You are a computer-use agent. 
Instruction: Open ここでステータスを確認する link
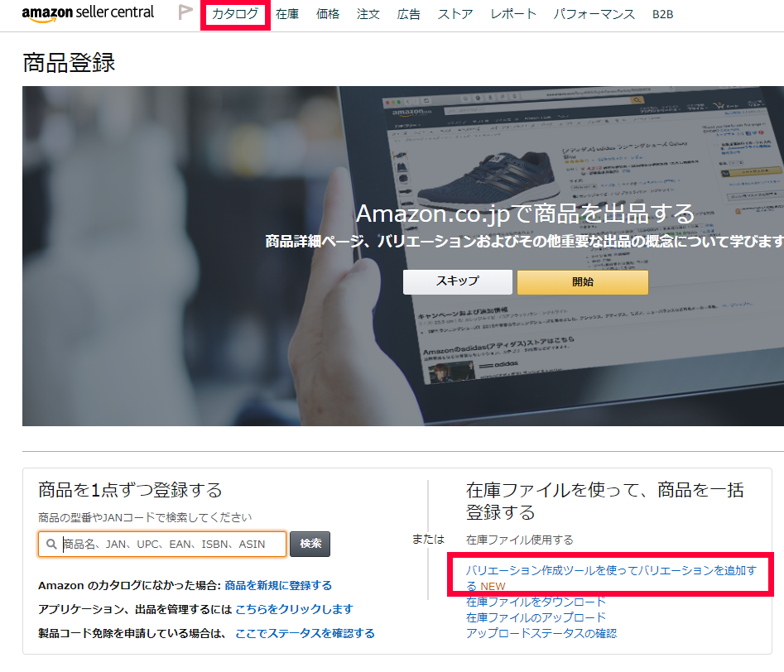(305, 633)
